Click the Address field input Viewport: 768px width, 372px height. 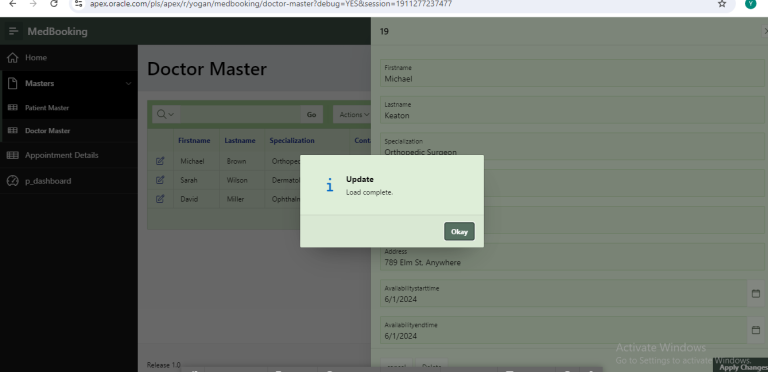572,257
